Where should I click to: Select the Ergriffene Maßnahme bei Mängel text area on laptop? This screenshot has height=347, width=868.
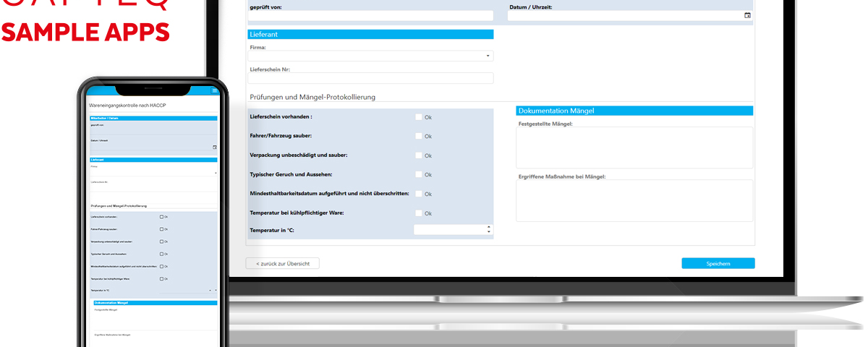click(x=634, y=201)
